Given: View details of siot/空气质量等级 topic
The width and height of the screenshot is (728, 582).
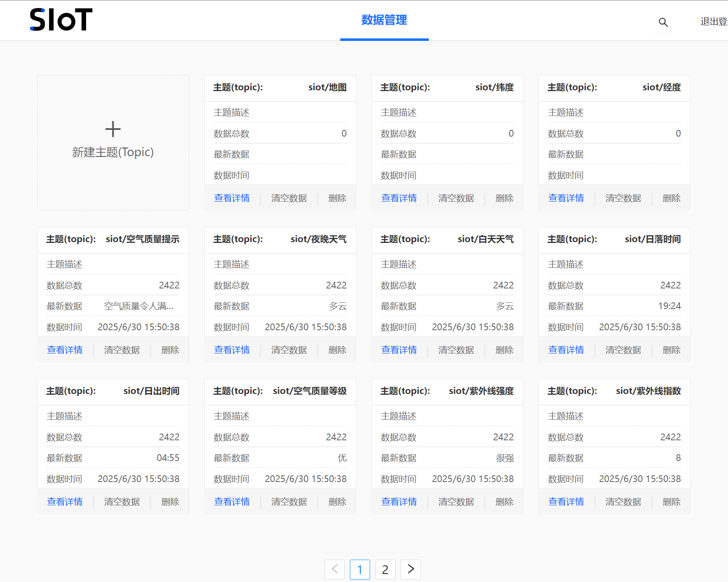Looking at the screenshot, I should pyautogui.click(x=232, y=501).
